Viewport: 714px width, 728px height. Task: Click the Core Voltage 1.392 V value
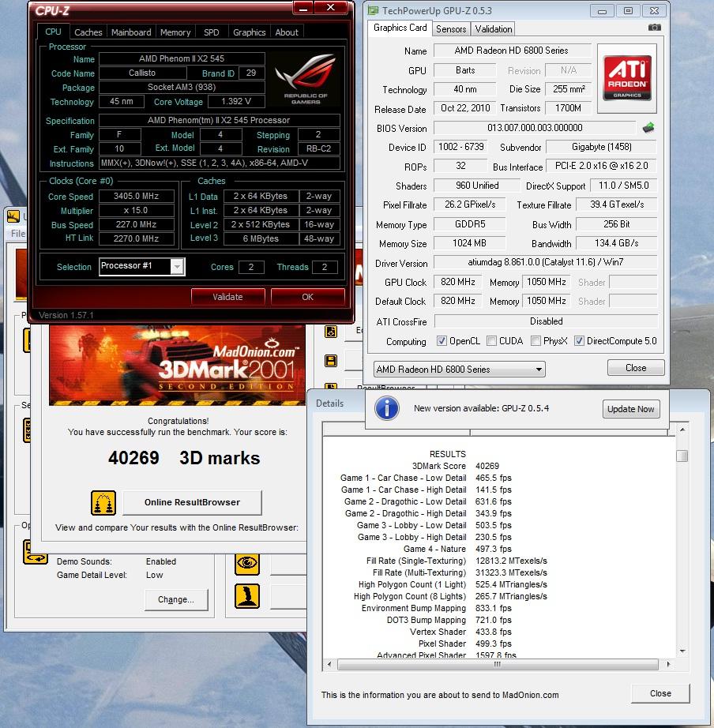[236, 101]
